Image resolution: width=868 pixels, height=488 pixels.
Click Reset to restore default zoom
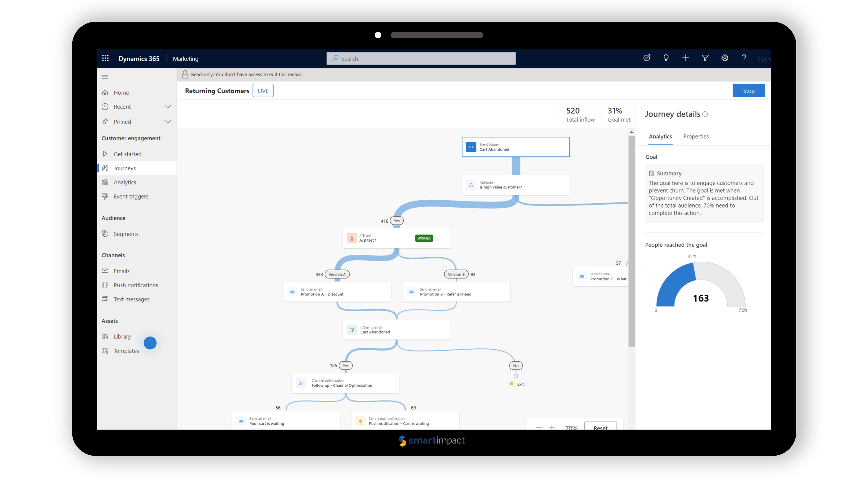point(600,428)
